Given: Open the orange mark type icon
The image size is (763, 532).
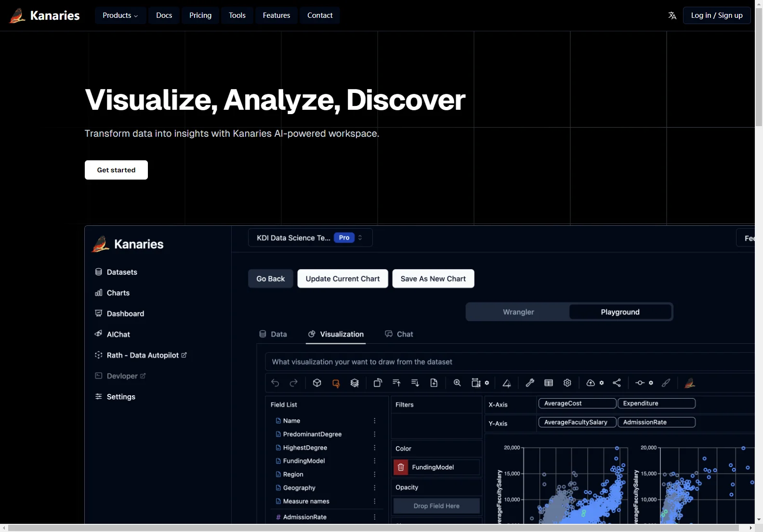Looking at the screenshot, I should (336, 383).
